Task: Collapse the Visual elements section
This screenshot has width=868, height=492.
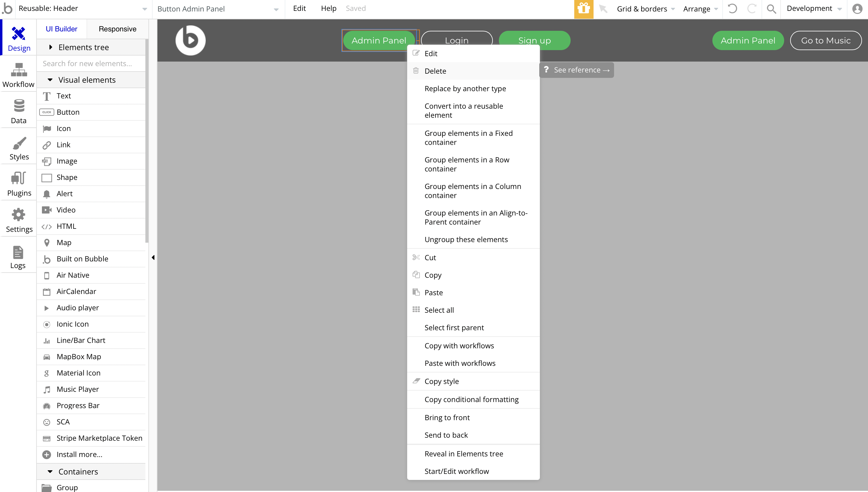Action: pyautogui.click(x=50, y=80)
